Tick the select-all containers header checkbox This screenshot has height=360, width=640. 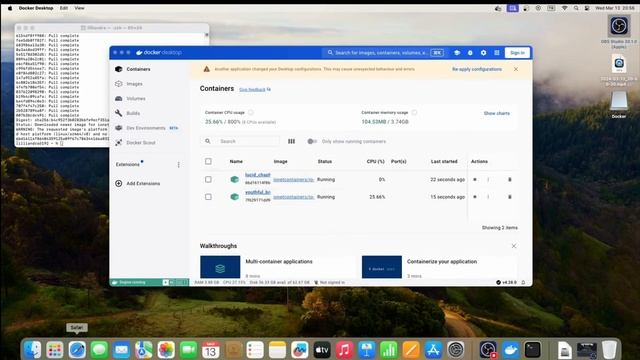click(x=208, y=162)
